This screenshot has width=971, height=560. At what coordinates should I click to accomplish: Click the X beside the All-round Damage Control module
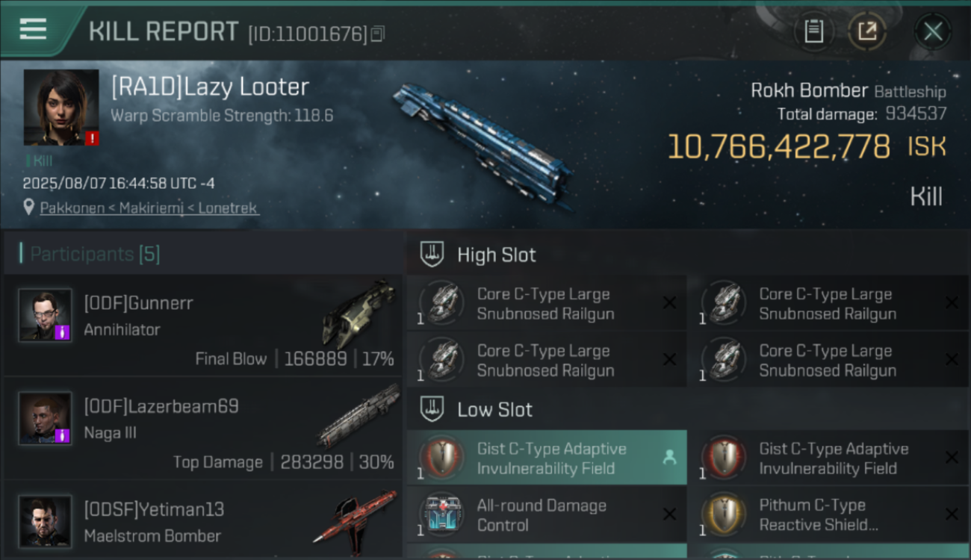tap(669, 514)
